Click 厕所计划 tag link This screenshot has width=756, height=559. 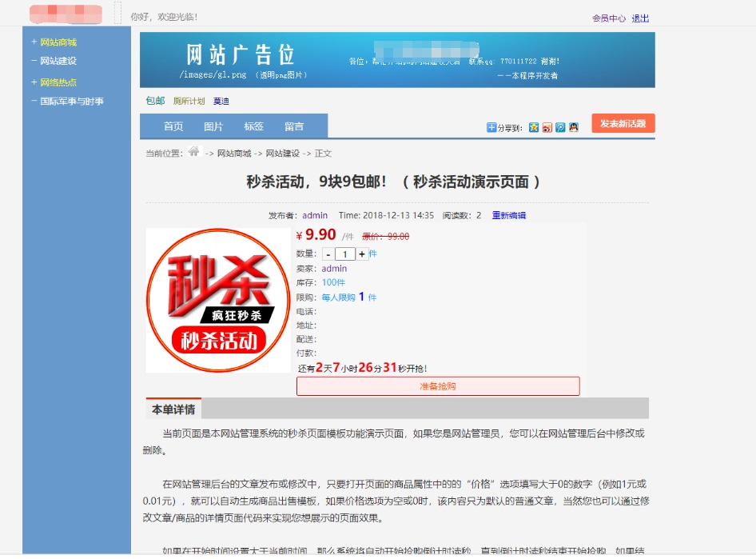(x=189, y=101)
